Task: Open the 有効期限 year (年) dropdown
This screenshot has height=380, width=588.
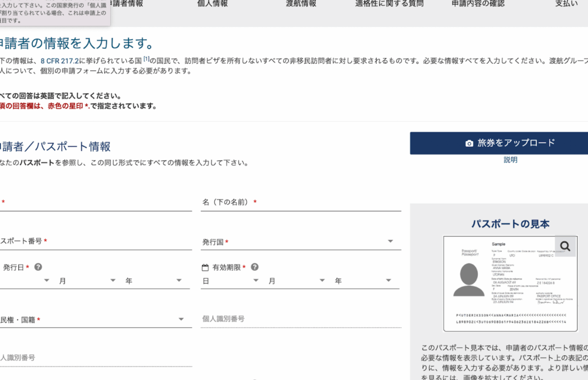Action: 363,281
